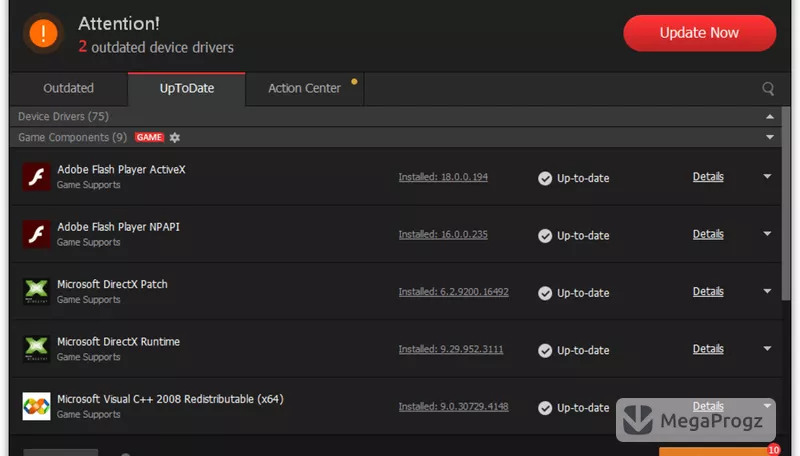The image size is (800, 456).
Task: Open dropdown arrow for Adobe Flash Player NPAPI
Action: pyautogui.click(x=767, y=234)
